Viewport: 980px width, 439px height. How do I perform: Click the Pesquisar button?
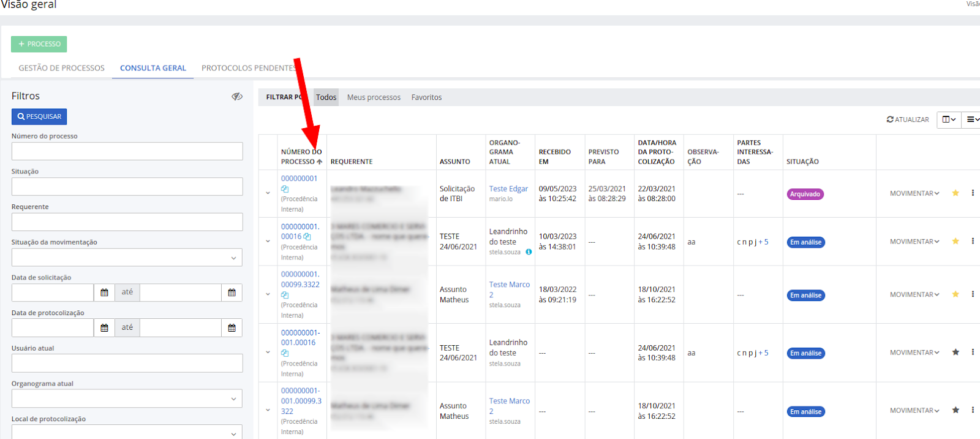pyautogui.click(x=39, y=116)
